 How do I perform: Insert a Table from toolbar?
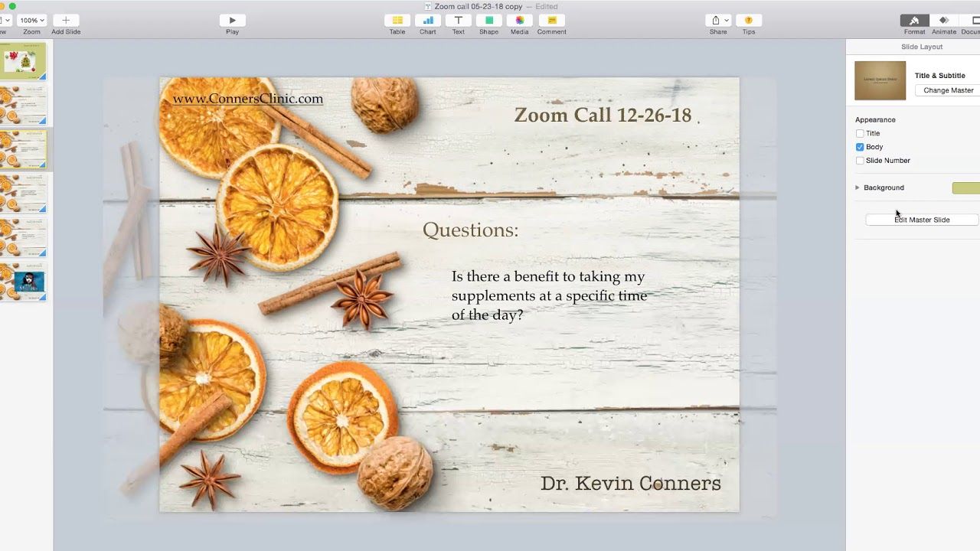click(397, 21)
